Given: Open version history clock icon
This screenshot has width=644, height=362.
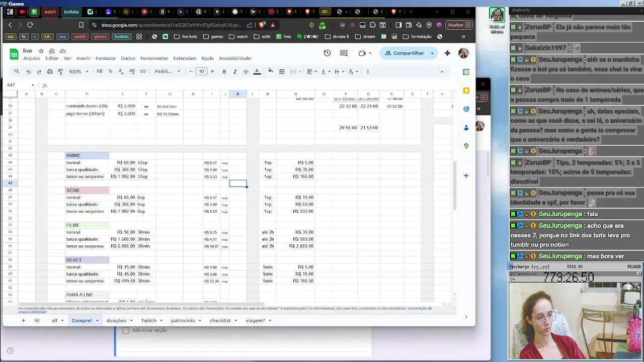Looking at the screenshot, I should coord(327,53).
